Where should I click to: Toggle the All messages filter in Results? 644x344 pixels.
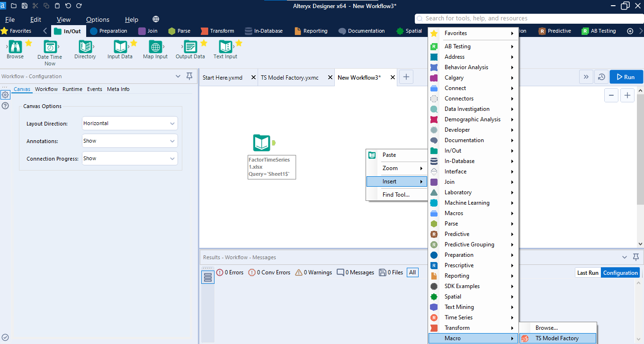(x=412, y=272)
